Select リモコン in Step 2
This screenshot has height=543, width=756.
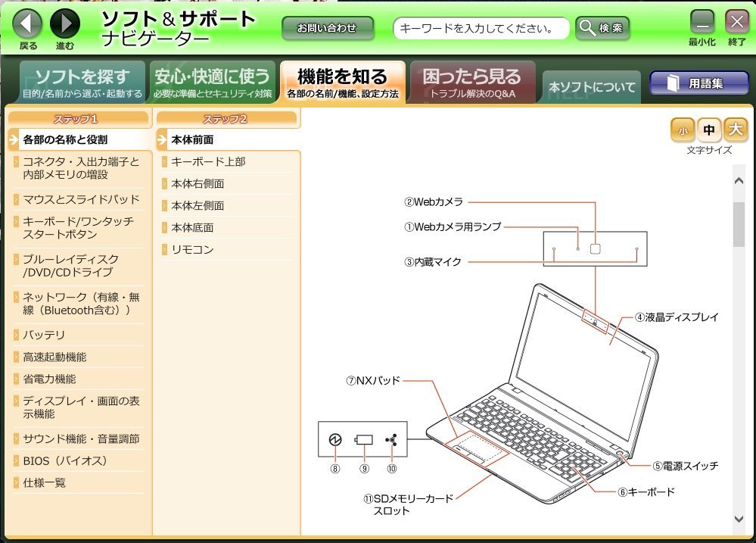(229, 250)
